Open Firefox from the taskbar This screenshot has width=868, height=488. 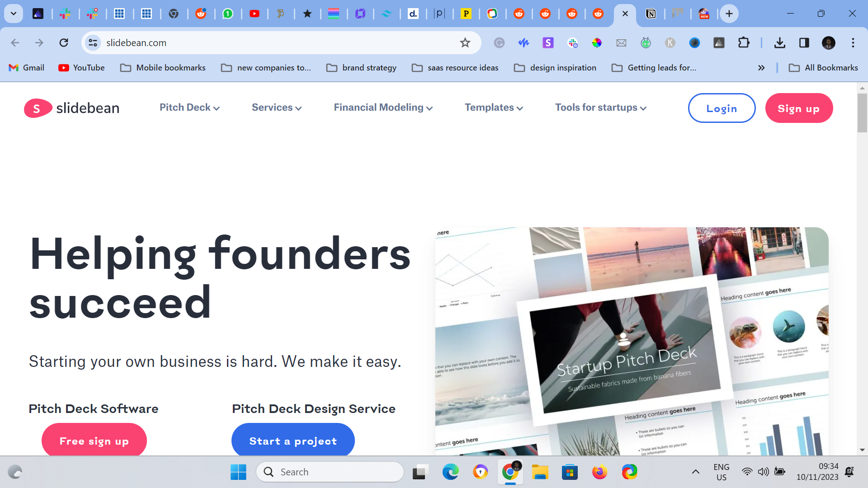pyautogui.click(x=599, y=472)
